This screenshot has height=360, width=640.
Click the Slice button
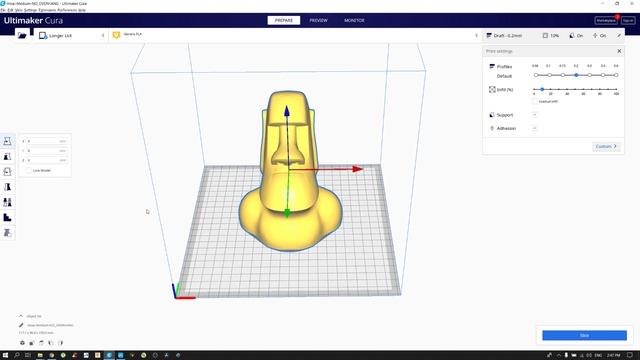tap(584, 335)
